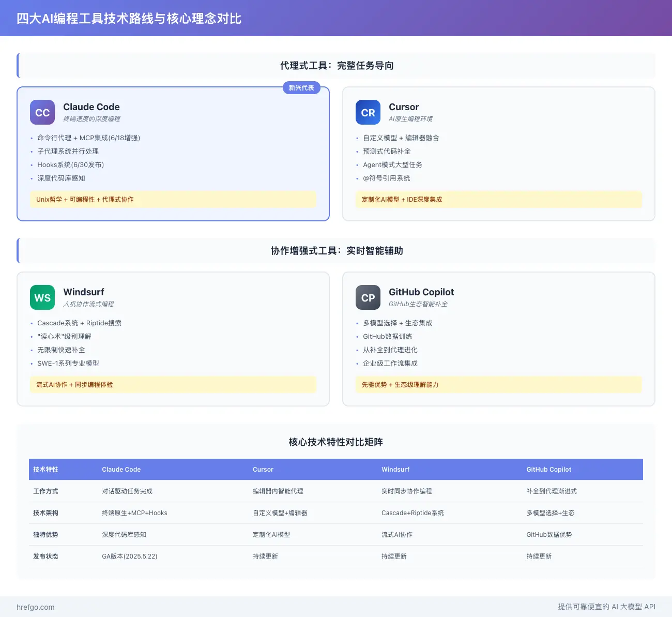Image resolution: width=672 pixels, height=617 pixels.
Task: Click Agent模式大型任务 bullet
Action: (x=392, y=164)
